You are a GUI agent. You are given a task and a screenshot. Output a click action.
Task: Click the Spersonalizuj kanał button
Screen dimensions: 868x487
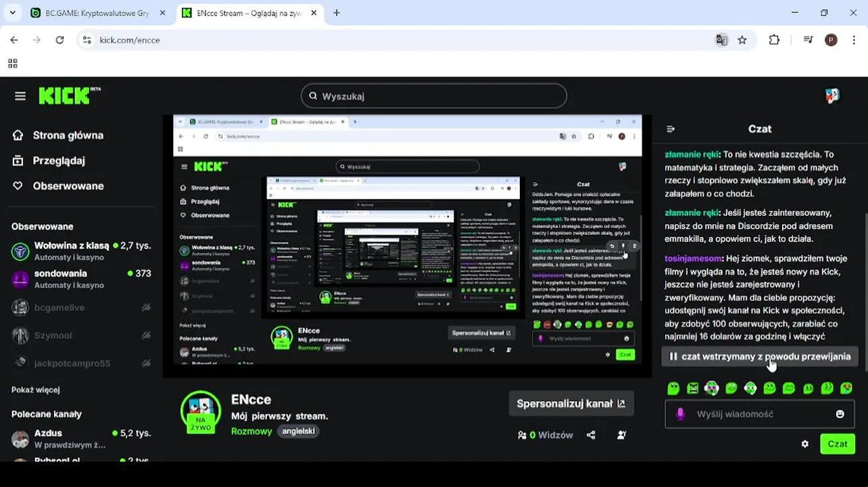pyautogui.click(x=571, y=403)
